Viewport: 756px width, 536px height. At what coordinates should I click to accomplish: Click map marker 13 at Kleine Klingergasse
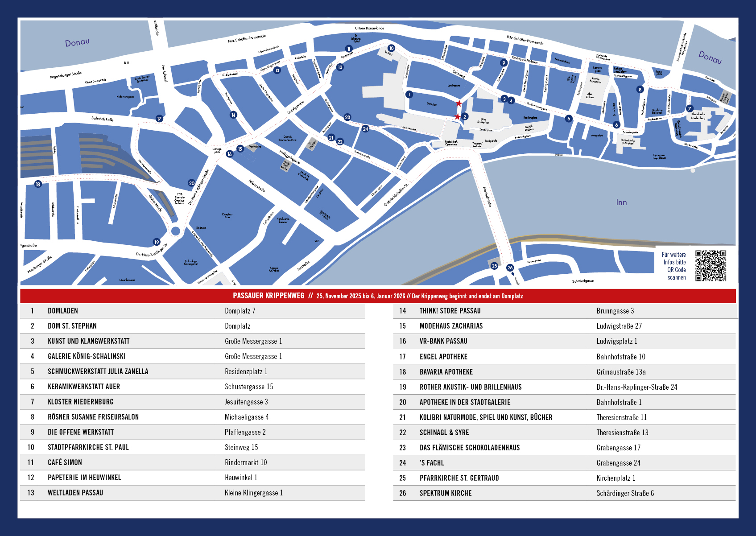(x=277, y=70)
